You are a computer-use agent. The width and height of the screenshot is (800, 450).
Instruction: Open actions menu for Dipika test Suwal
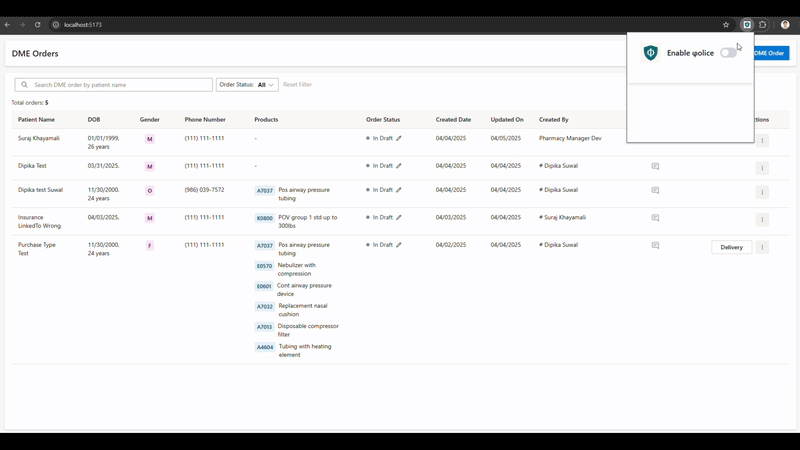click(762, 192)
